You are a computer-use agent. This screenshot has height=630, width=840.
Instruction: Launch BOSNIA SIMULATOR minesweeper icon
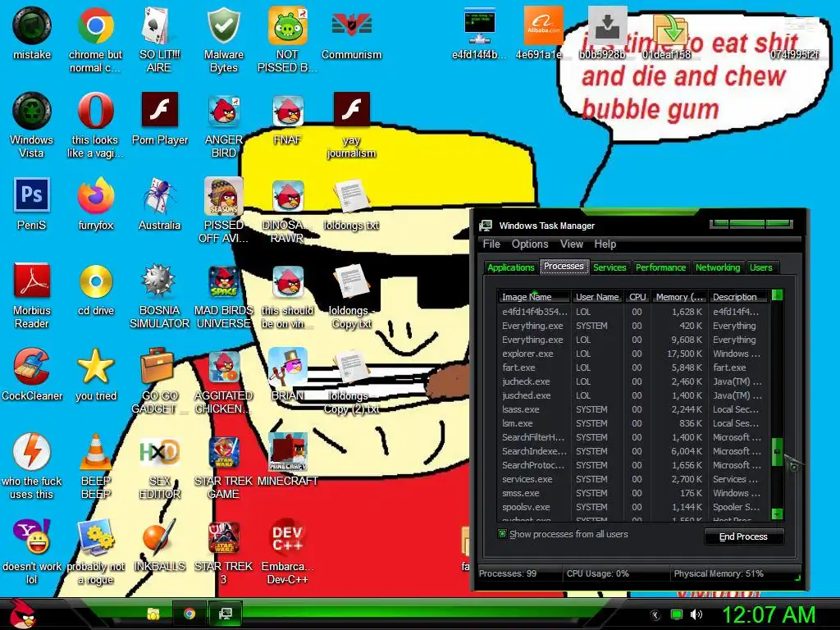point(159,295)
